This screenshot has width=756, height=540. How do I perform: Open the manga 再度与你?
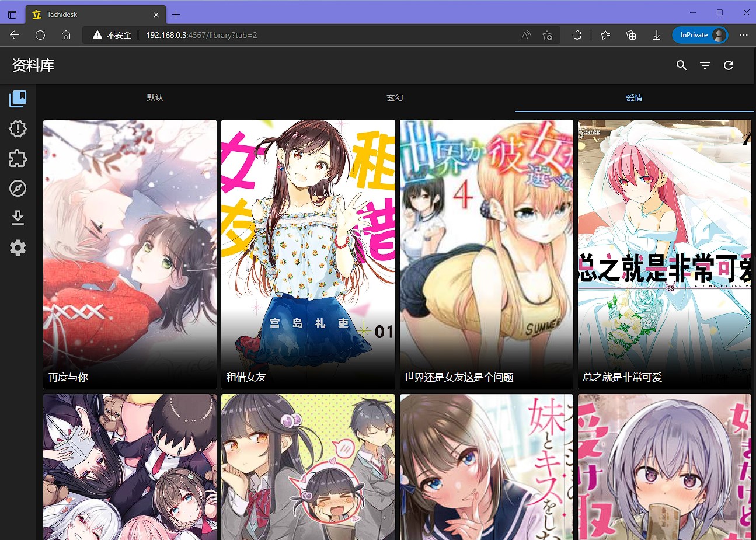(x=130, y=255)
